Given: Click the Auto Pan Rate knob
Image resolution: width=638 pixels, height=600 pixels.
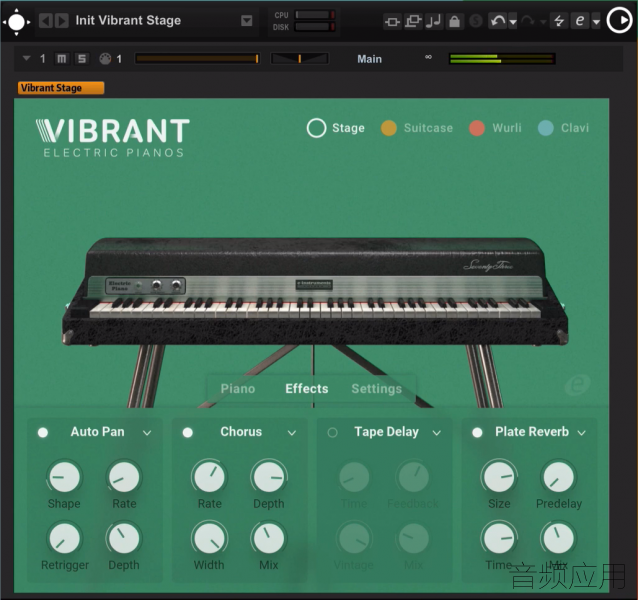Looking at the screenshot, I should 124,477.
